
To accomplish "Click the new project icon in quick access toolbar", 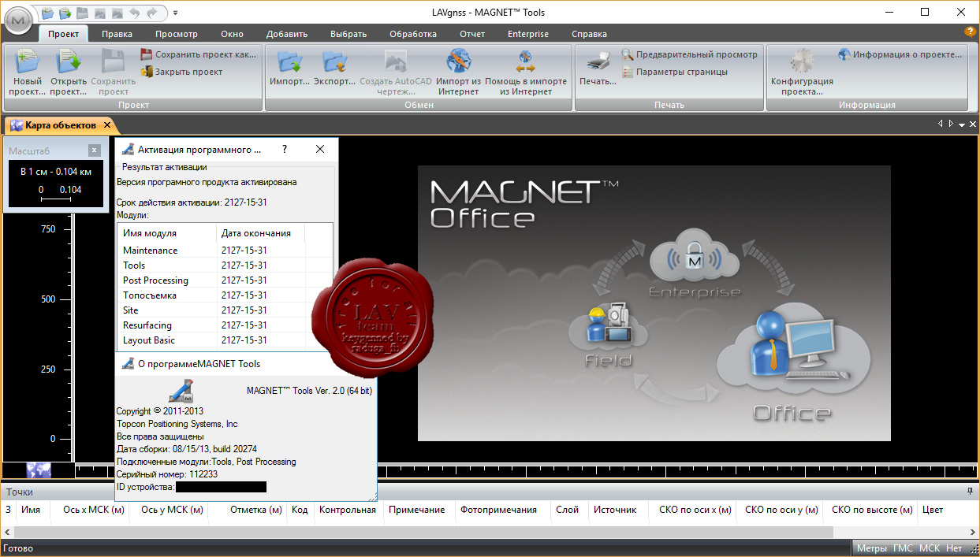I will pyautogui.click(x=47, y=13).
